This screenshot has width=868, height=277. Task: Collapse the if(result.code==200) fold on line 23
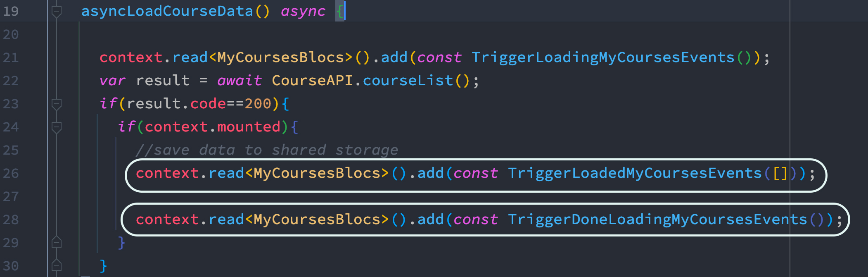coord(57,104)
